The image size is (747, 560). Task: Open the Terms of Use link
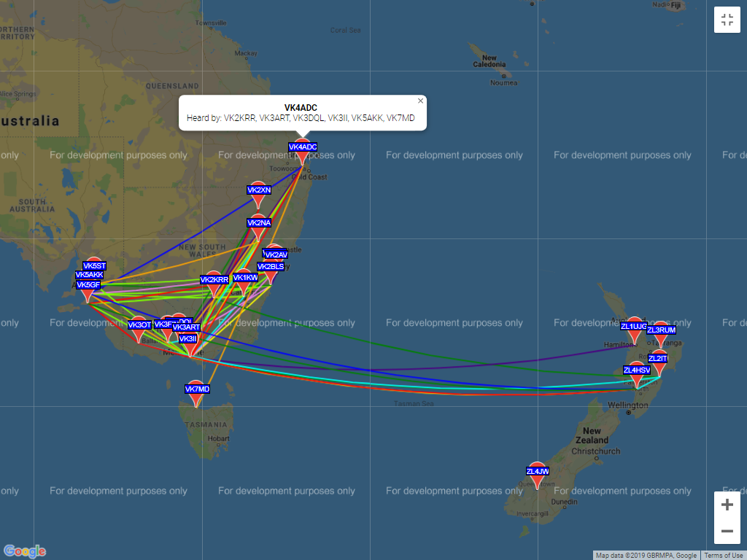point(723,556)
